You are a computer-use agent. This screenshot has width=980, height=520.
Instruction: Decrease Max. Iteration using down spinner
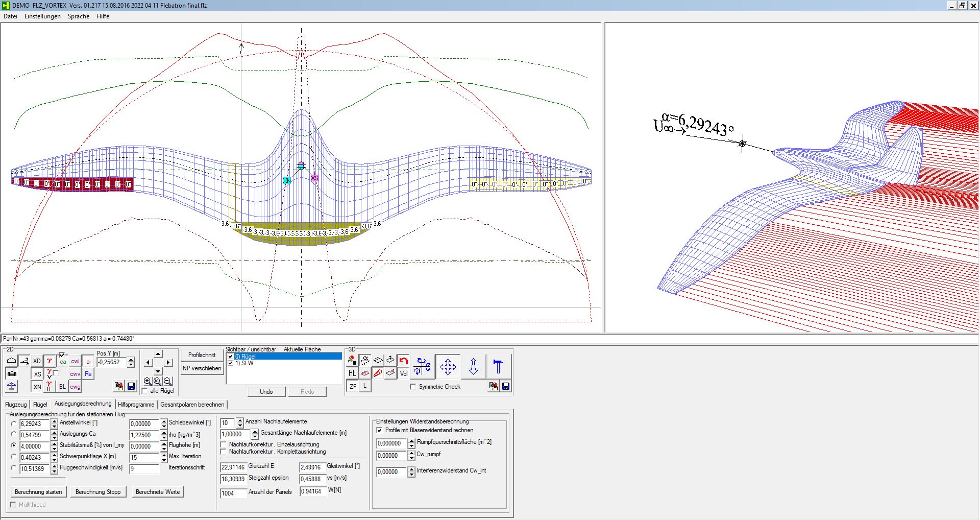(x=164, y=460)
